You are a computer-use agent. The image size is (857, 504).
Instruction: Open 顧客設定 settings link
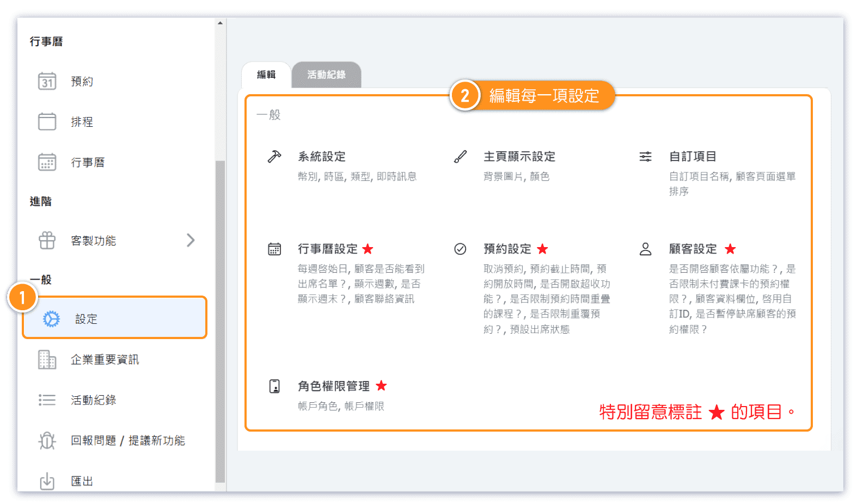pos(693,249)
